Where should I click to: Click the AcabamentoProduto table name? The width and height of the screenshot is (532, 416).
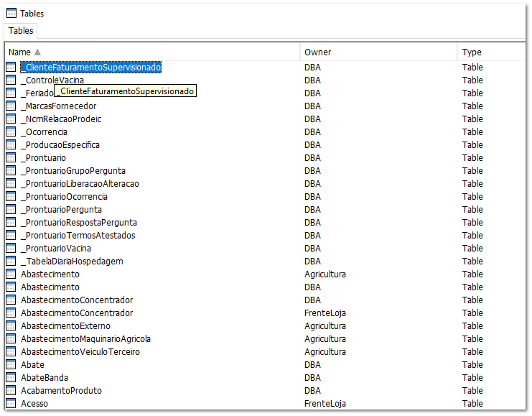(x=61, y=391)
